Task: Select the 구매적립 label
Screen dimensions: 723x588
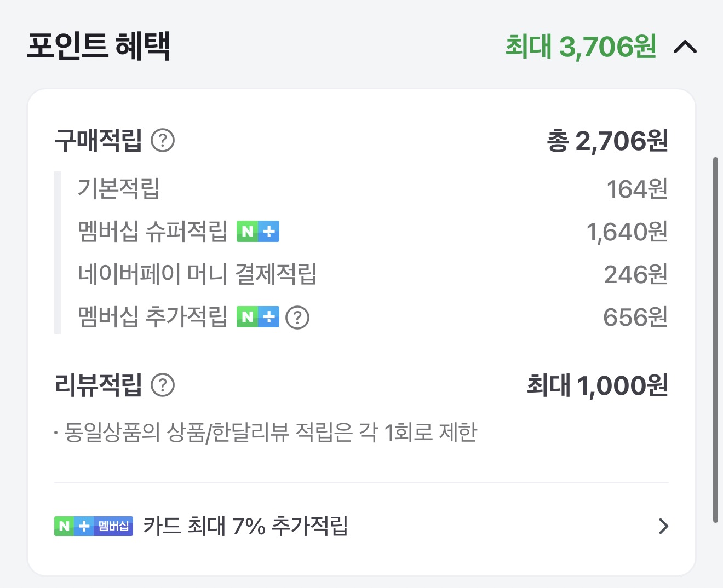Action: (x=99, y=141)
